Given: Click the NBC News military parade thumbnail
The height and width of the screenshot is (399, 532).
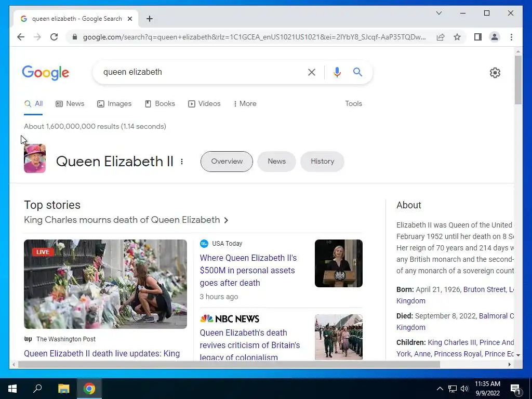Looking at the screenshot, I should point(339,337).
